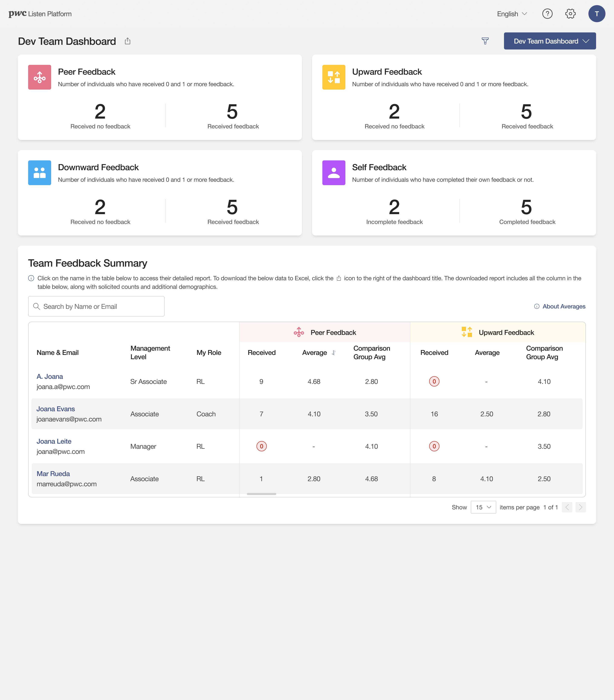
Task: Click the blue Downward Feedback card icon
Action: coord(40,173)
